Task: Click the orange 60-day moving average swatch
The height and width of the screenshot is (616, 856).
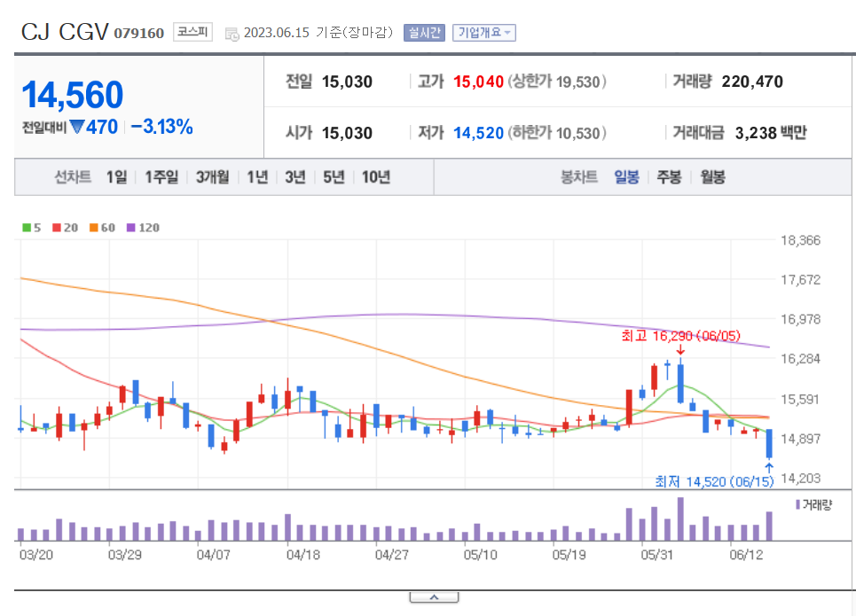Action: coord(93,228)
